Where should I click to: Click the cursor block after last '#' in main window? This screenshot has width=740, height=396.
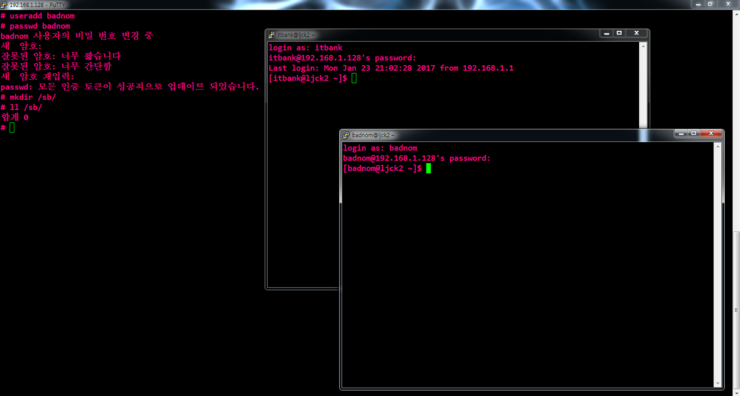tap(12, 128)
